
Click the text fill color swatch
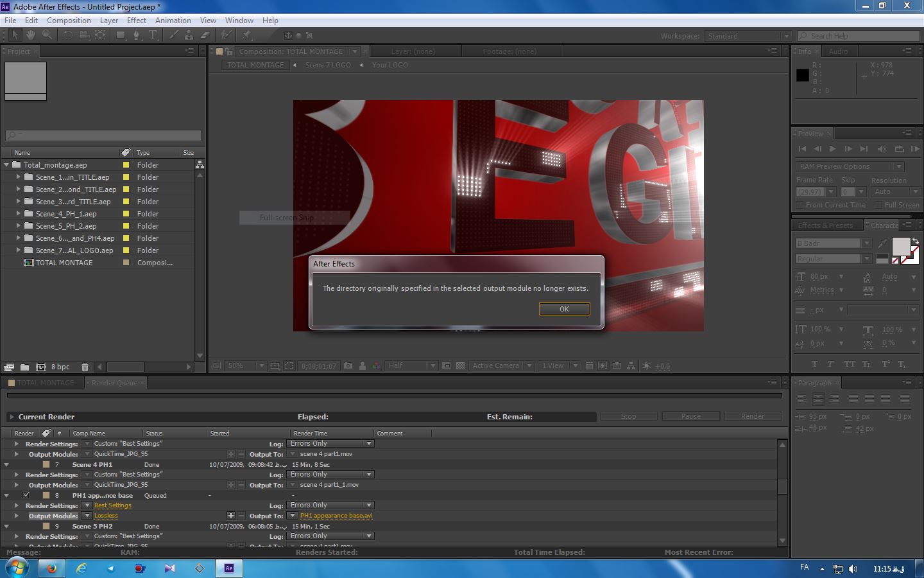pos(901,246)
